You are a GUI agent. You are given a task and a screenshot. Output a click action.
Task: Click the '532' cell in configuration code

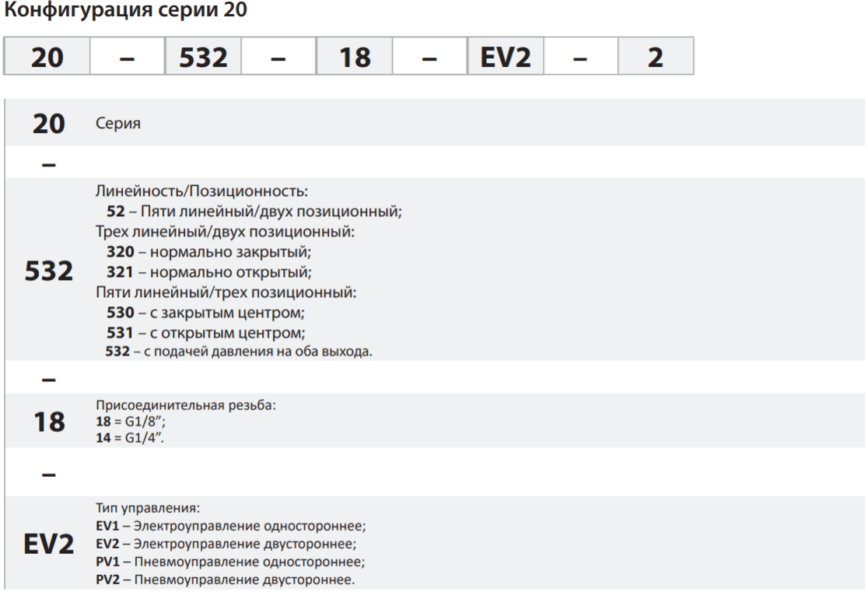[203, 58]
